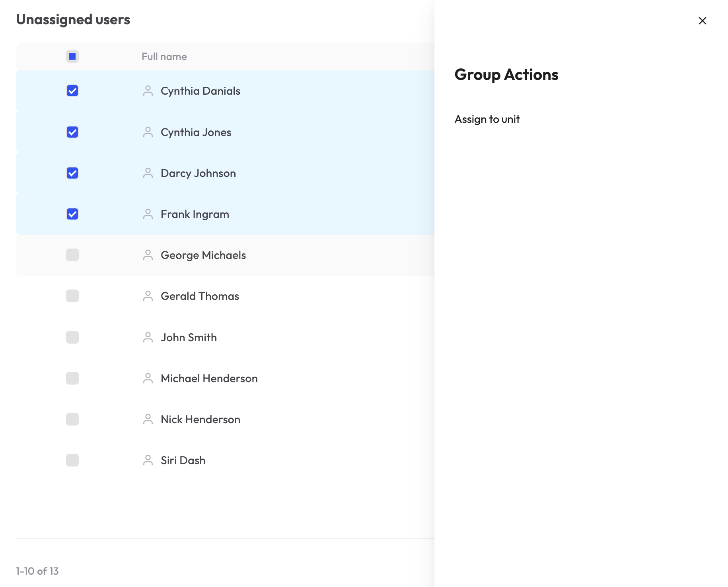Click the user icon beside John Smith
The image size is (728, 587).
point(148,337)
